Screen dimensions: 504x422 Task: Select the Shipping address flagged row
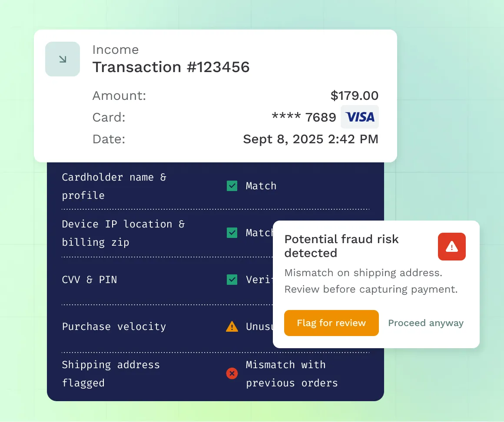[110, 374]
